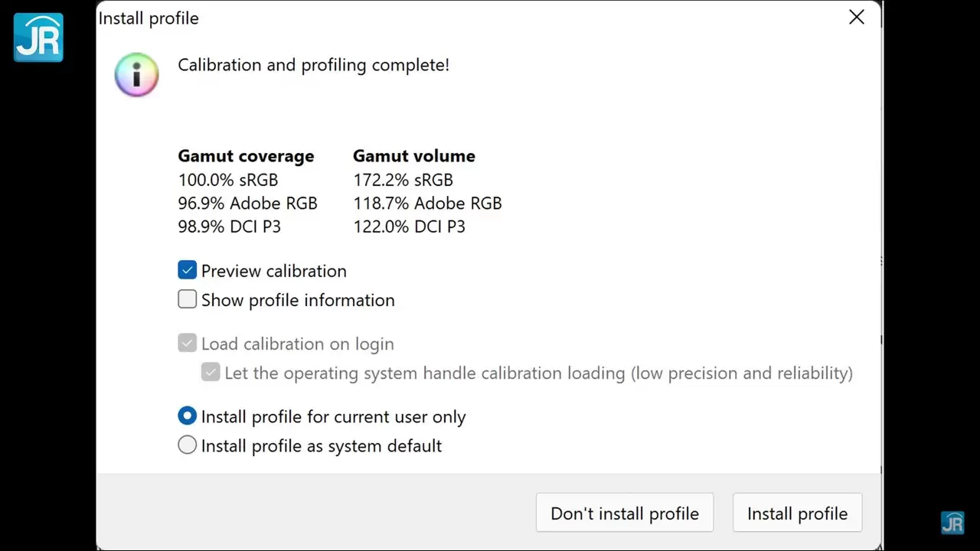
Task: Click the Calibration and profiling complete message
Action: [313, 65]
